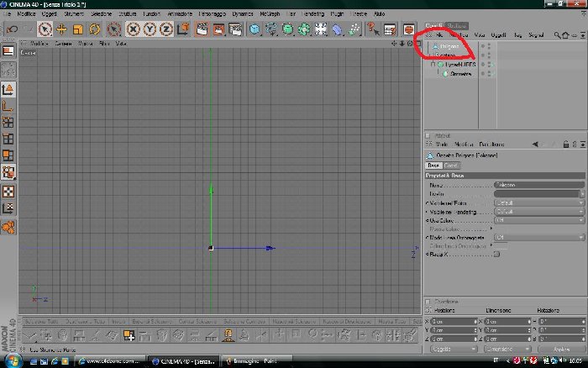Open the Oggetti menu
The width and height of the screenshot is (588, 368).
49,14
